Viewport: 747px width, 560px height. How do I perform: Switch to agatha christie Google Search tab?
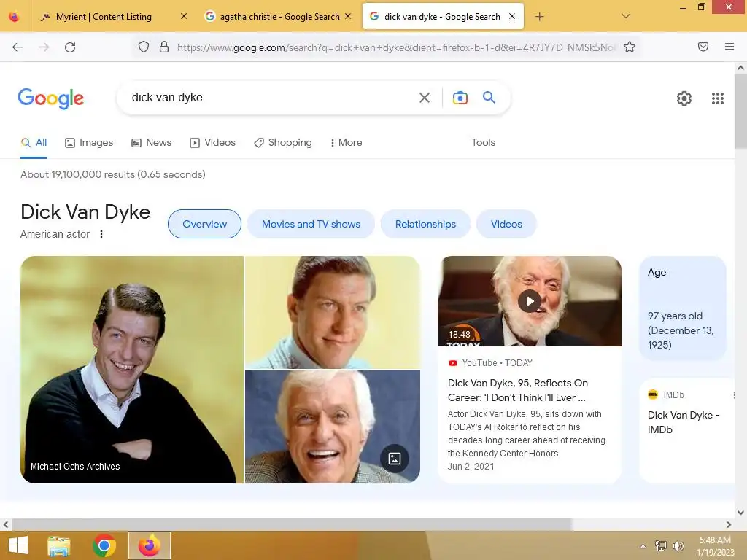pyautogui.click(x=279, y=17)
